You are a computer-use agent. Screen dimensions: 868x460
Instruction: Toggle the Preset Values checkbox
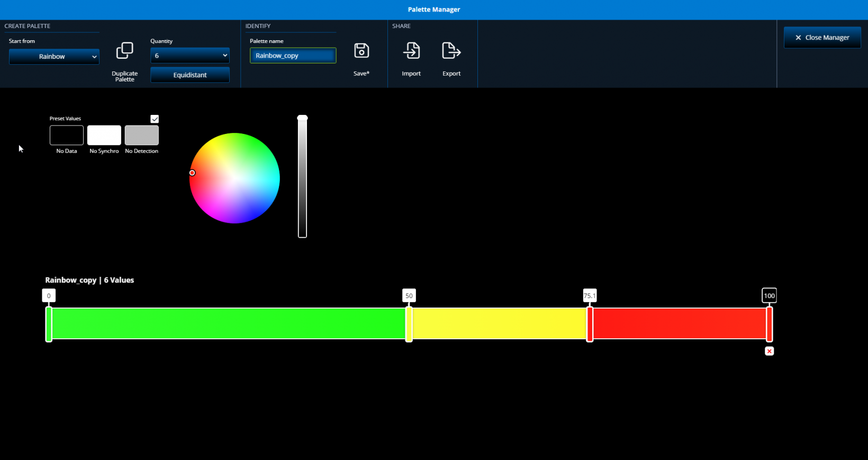[x=155, y=119]
